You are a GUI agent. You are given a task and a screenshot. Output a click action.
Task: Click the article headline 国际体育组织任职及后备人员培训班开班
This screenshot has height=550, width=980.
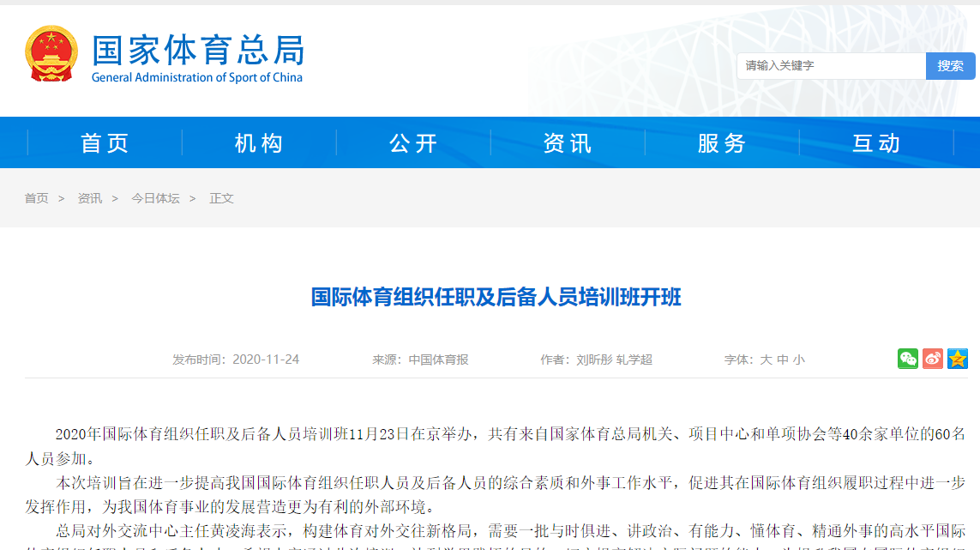(496, 297)
